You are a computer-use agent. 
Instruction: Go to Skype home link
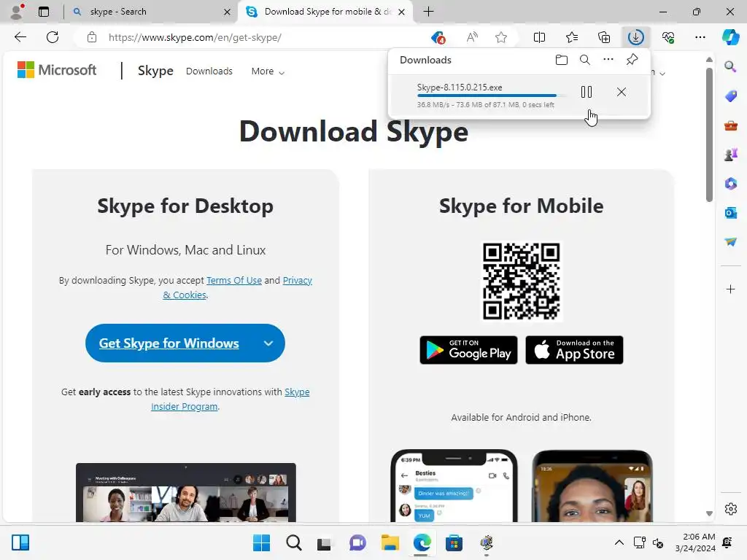pos(155,71)
